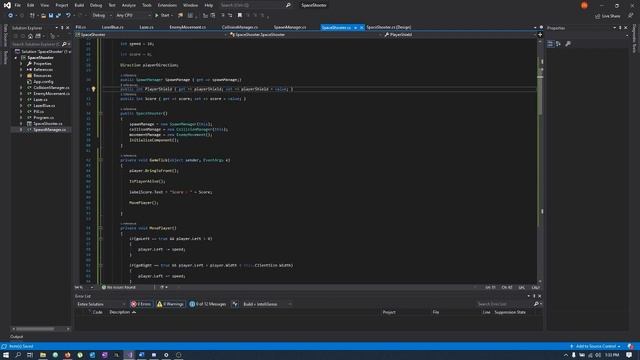Expand the Resources folder node

[21, 76]
